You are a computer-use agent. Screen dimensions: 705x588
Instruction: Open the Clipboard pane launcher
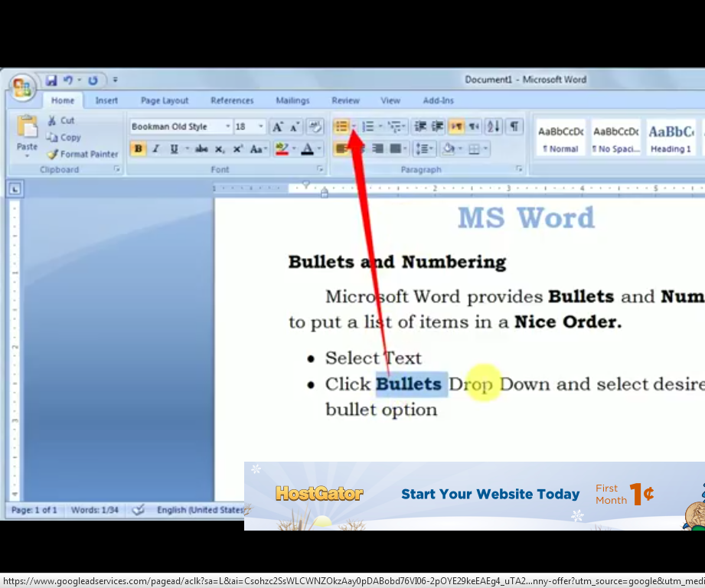[x=117, y=169]
